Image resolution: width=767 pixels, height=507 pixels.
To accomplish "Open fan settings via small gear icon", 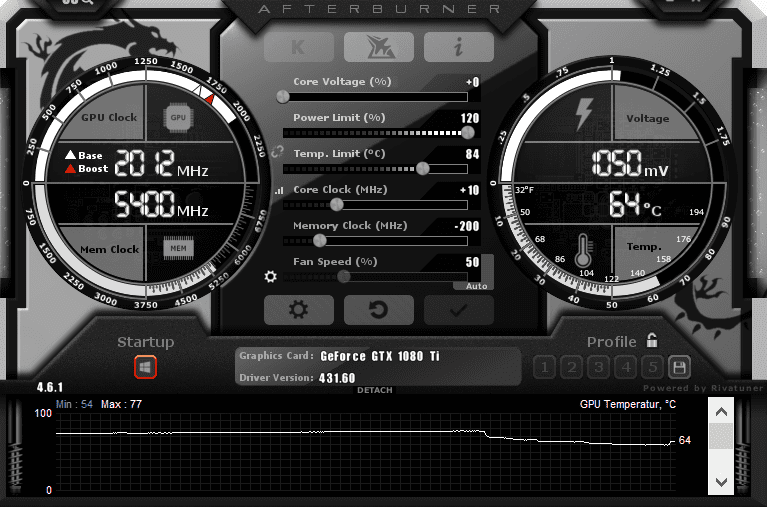I will tap(271, 277).
